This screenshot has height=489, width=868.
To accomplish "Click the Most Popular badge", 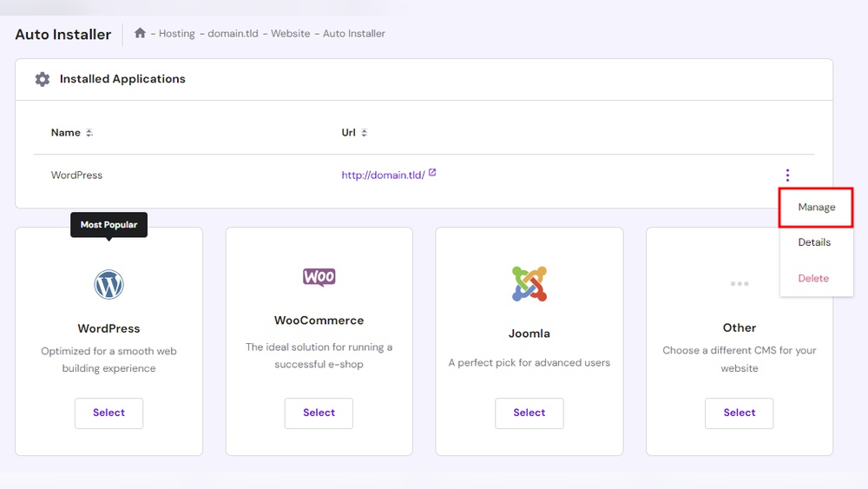I will [x=108, y=225].
